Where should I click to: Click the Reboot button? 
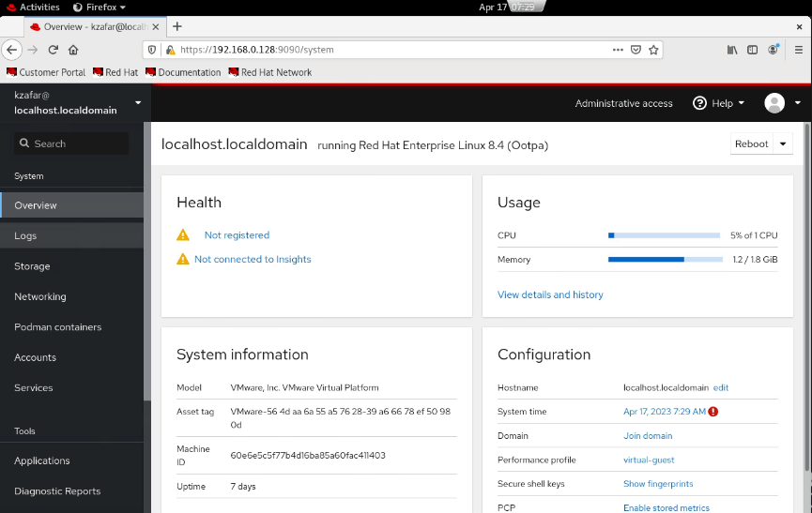coord(751,143)
